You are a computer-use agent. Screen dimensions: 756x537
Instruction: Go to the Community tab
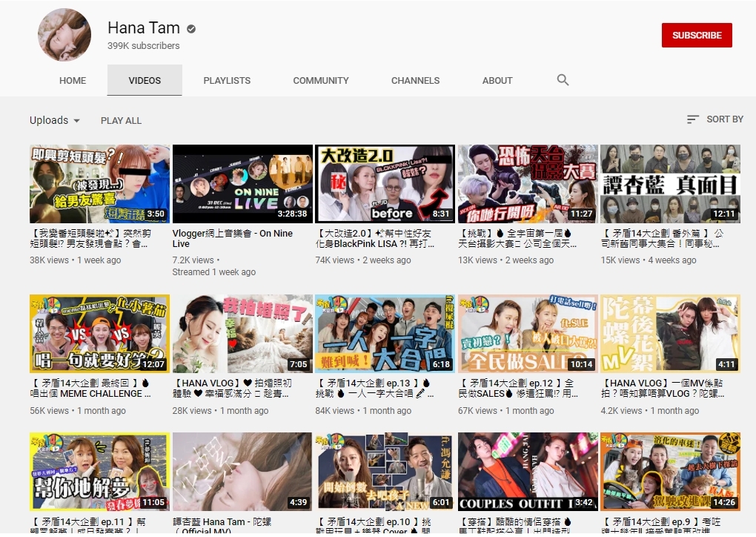click(320, 80)
